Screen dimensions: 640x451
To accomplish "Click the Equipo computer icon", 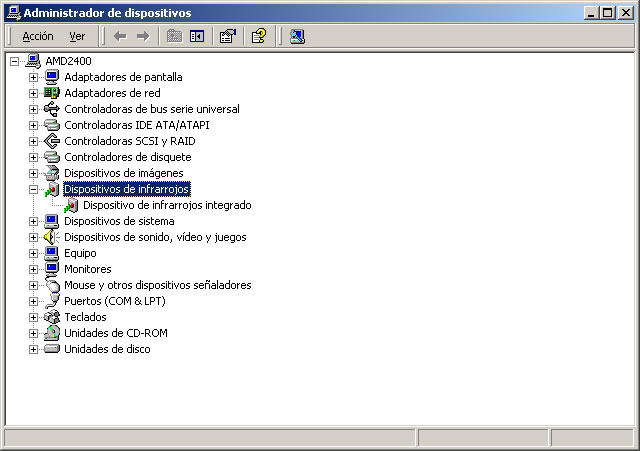I will click(x=52, y=253).
